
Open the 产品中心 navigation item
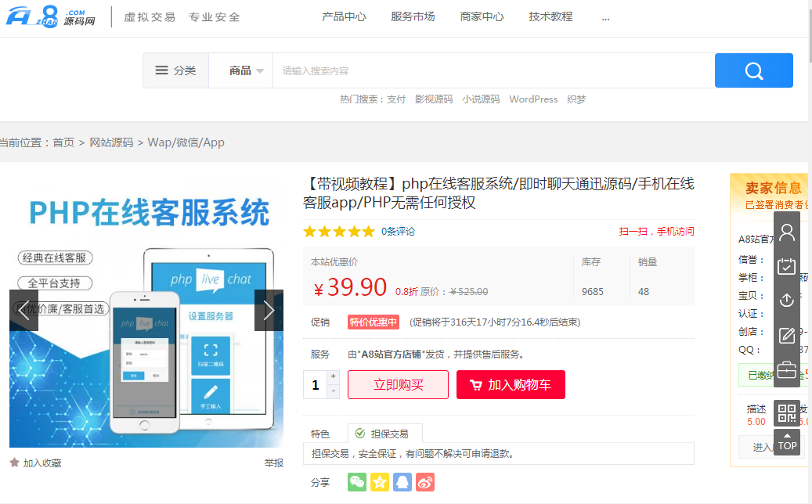click(x=344, y=17)
